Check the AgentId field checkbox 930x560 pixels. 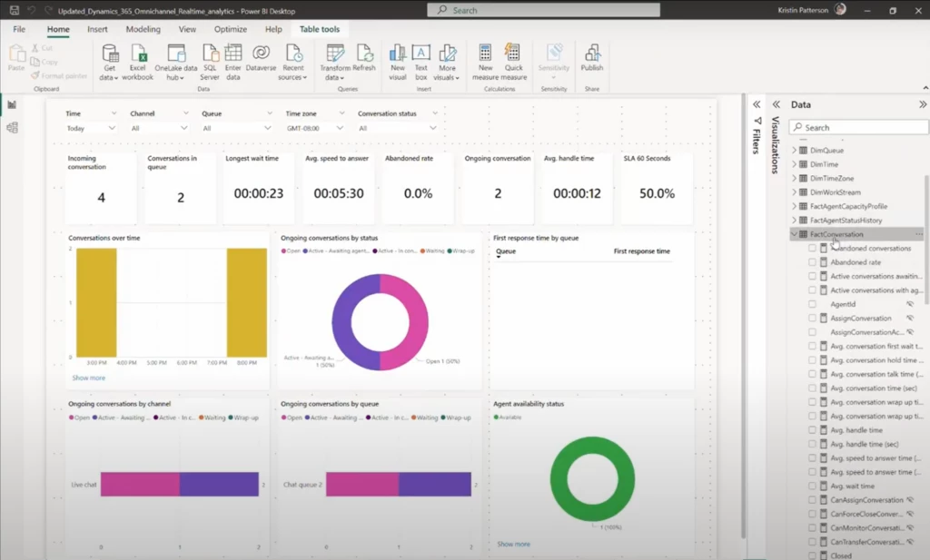pyautogui.click(x=813, y=304)
